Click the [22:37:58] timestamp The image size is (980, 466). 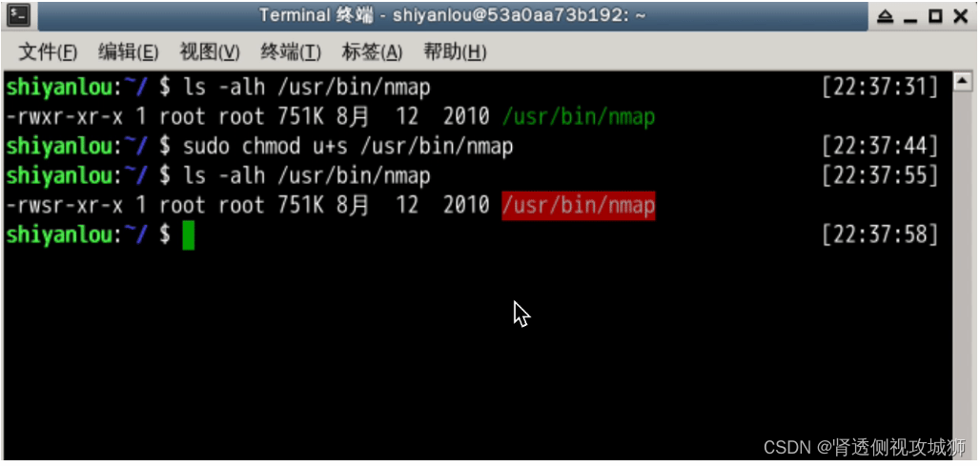click(881, 235)
